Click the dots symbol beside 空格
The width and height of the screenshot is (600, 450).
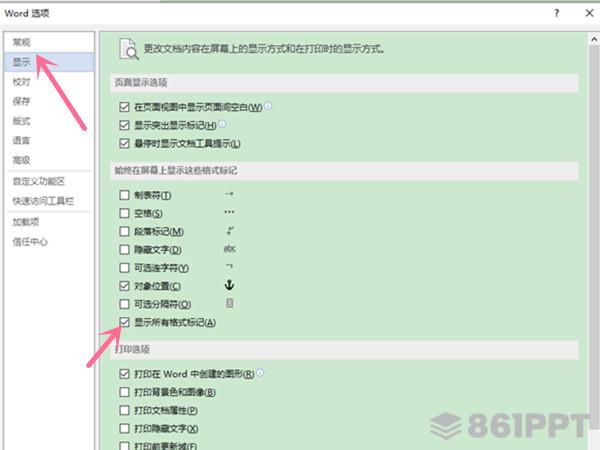229,212
